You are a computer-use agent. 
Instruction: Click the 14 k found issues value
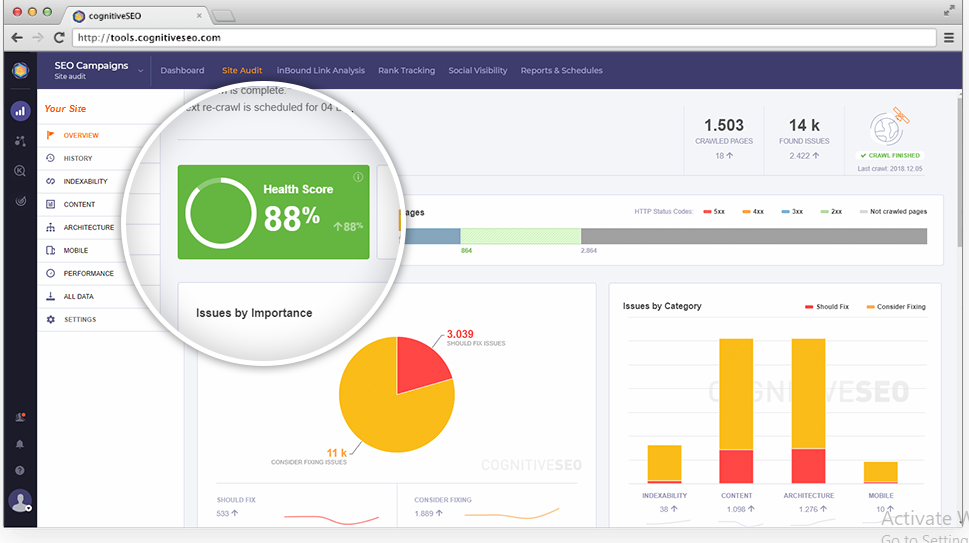804,125
